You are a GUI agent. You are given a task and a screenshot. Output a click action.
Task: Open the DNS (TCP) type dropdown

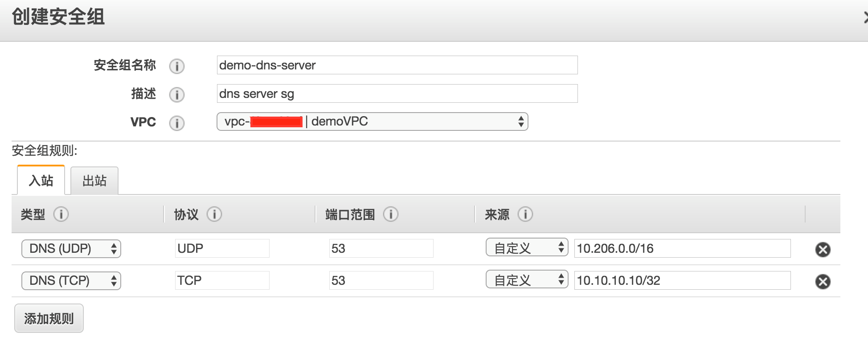71,281
